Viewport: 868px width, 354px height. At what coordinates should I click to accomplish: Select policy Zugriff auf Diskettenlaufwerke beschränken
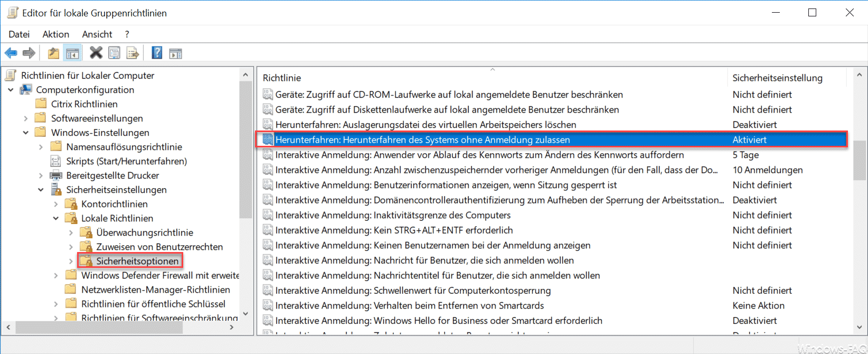coord(447,110)
